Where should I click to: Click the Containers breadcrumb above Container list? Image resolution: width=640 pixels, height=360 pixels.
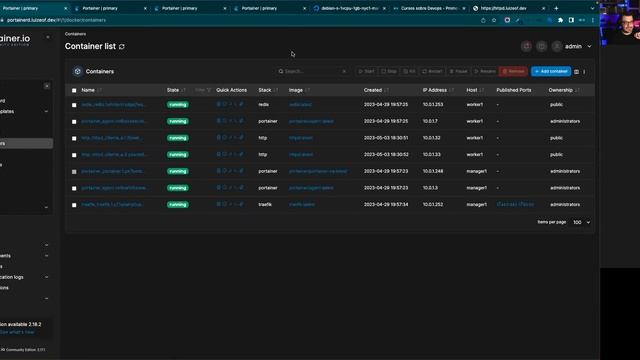click(x=76, y=34)
